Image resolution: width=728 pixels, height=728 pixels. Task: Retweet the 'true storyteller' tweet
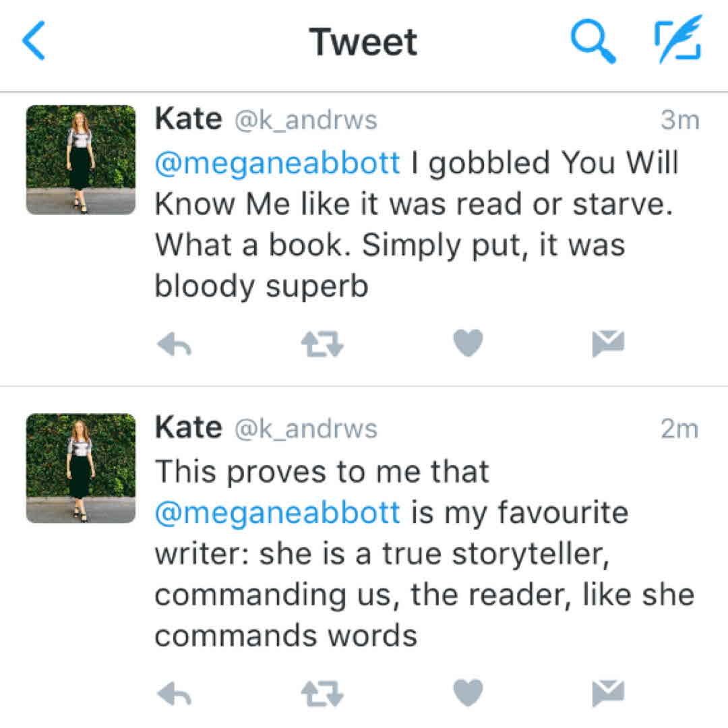tap(322, 693)
